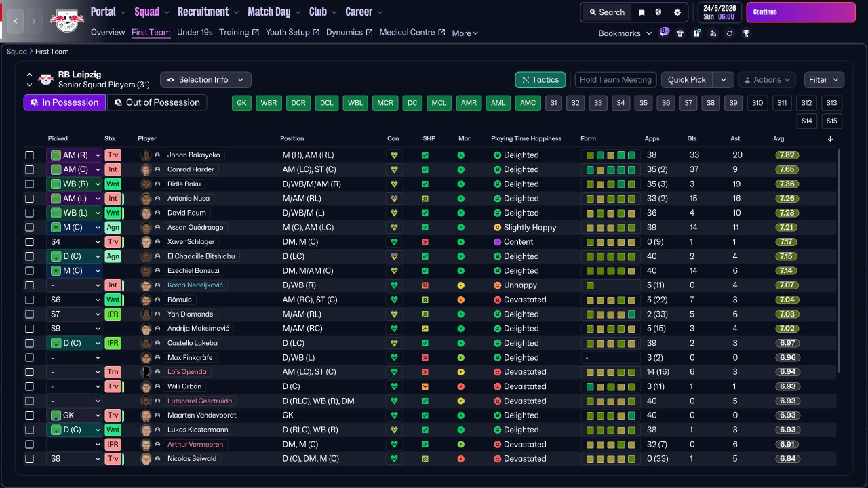Tick the checkbox for Conrad Harder
868x488 pixels.
click(x=30, y=169)
